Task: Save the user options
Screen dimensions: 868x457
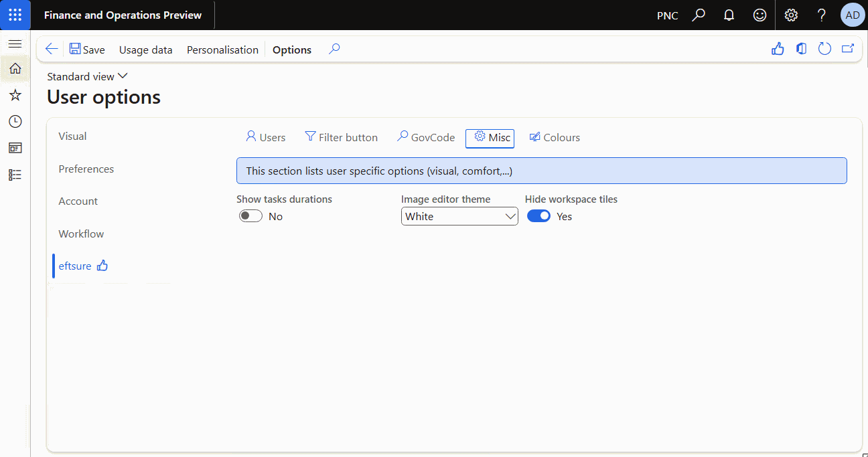Action: 87,50
